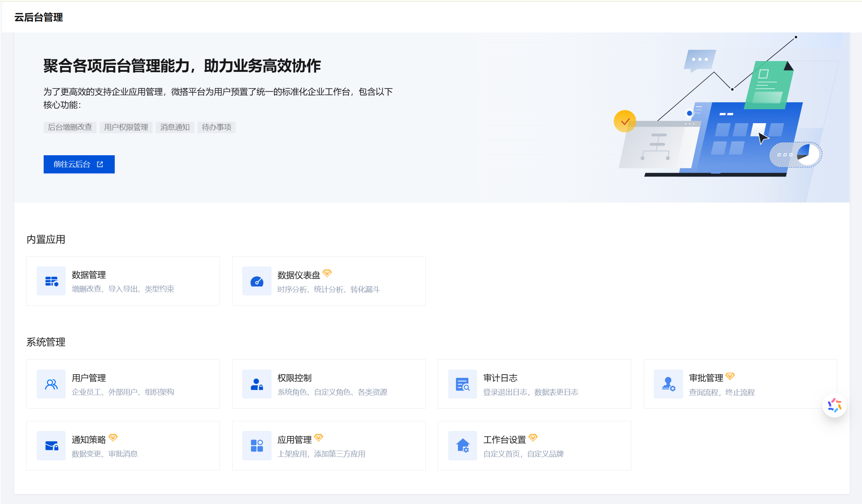Click the headline 聚合各项后台管理能力，助力业务高效协作
The height and width of the screenshot is (504, 862).
[182, 66]
